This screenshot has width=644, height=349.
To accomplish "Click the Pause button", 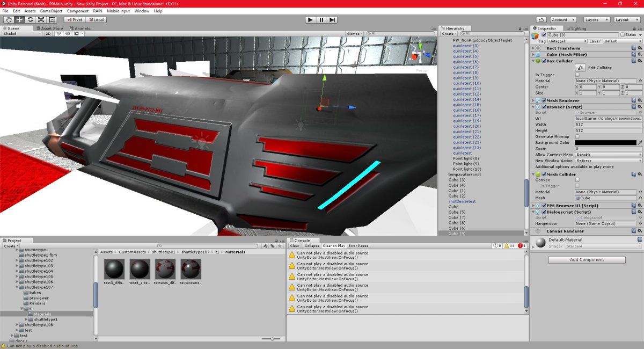I will 321,20.
